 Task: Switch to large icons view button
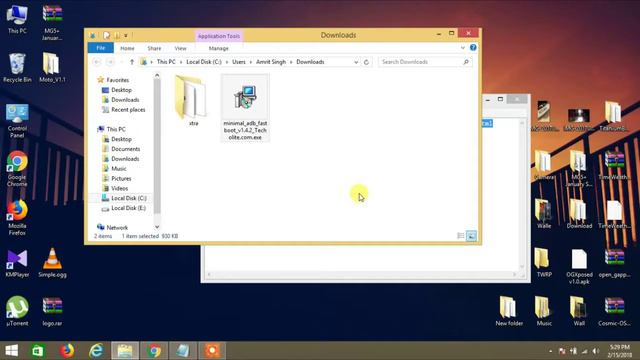tap(471, 236)
